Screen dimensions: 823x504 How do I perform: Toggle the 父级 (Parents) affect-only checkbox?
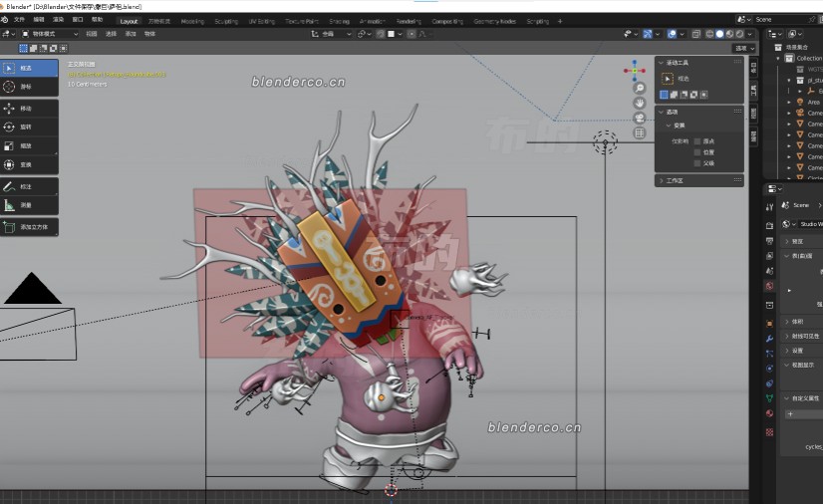pos(697,163)
